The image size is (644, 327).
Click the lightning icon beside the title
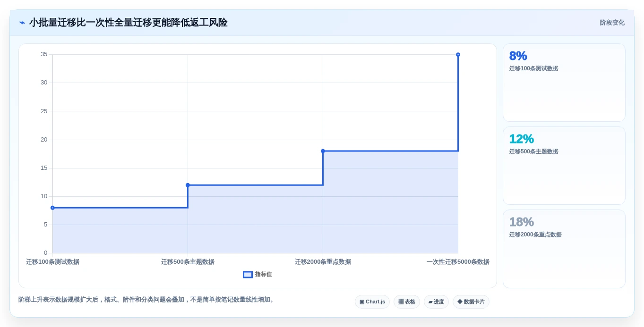(x=22, y=23)
